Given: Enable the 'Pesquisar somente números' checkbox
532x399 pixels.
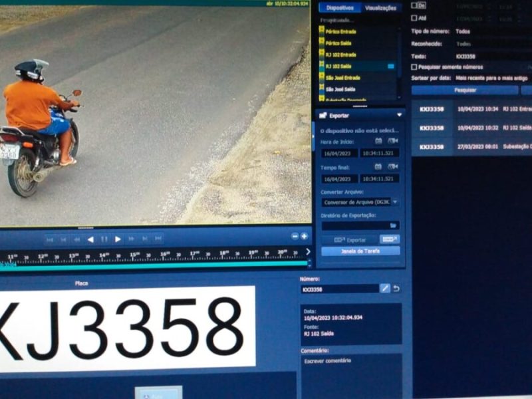Looking at the screenshot, I should [414, 67].
